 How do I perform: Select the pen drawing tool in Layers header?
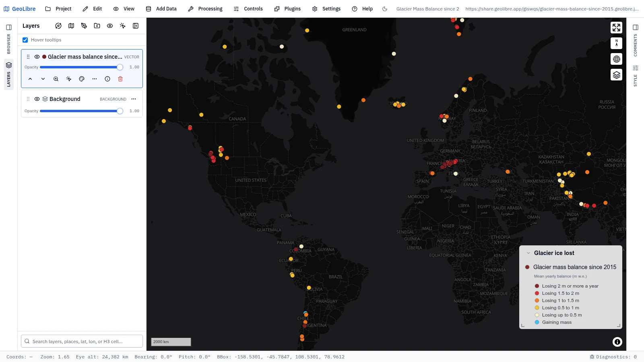click(84, 26)
